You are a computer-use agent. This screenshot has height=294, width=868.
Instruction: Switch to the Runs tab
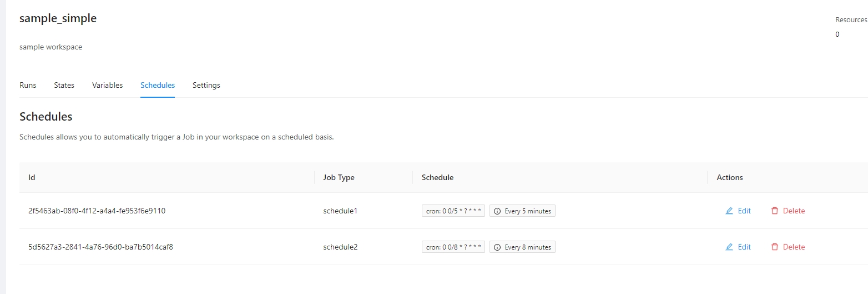coord(28,86)
